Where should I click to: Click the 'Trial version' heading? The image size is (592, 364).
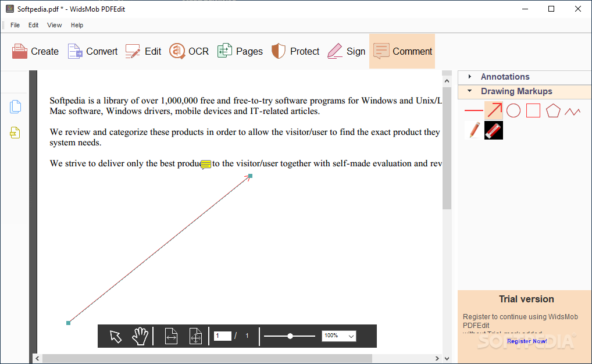(526, 299)
